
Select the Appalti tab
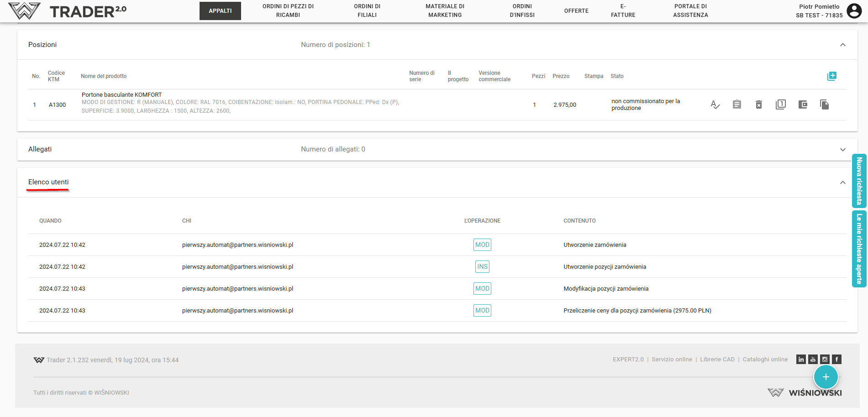(220, 11)
